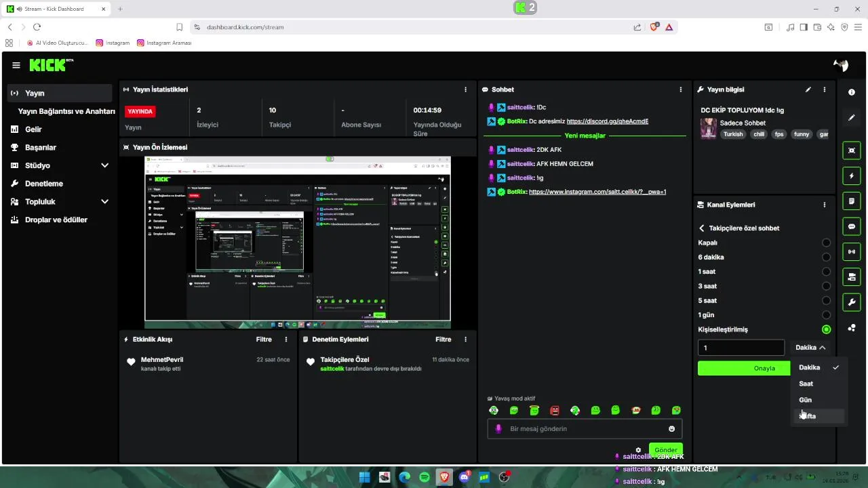Image resolution: width=868 pixels, height=488 pixels.
Task: Expand the Topluluk sidebar section
Action: coord(104,201)
